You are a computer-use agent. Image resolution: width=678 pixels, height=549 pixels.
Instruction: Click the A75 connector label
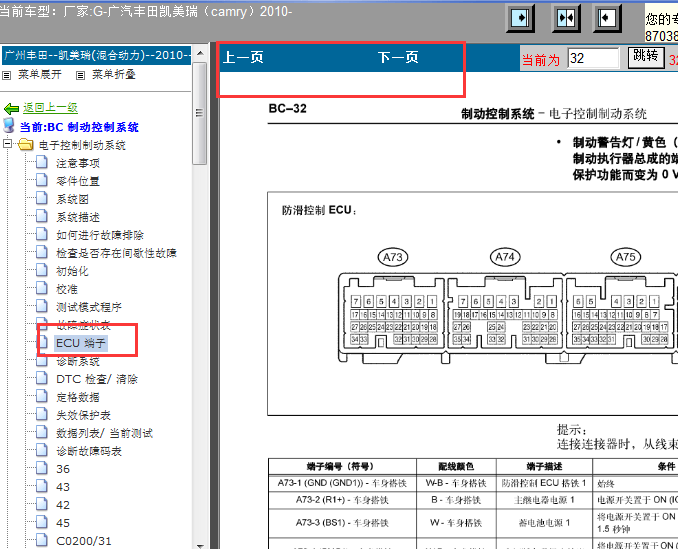[x=625, y=257]
